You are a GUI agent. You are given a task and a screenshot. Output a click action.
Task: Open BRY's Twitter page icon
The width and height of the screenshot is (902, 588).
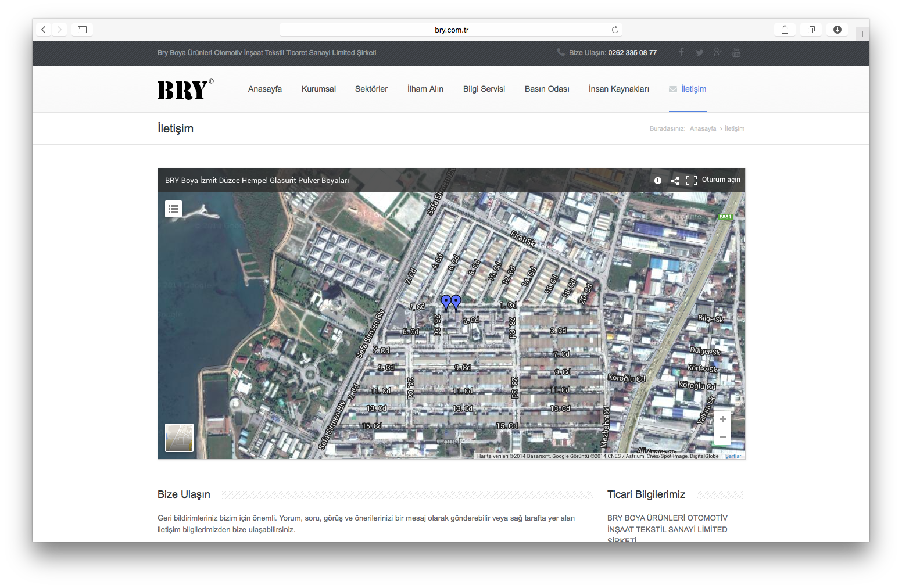pos(700,53)
